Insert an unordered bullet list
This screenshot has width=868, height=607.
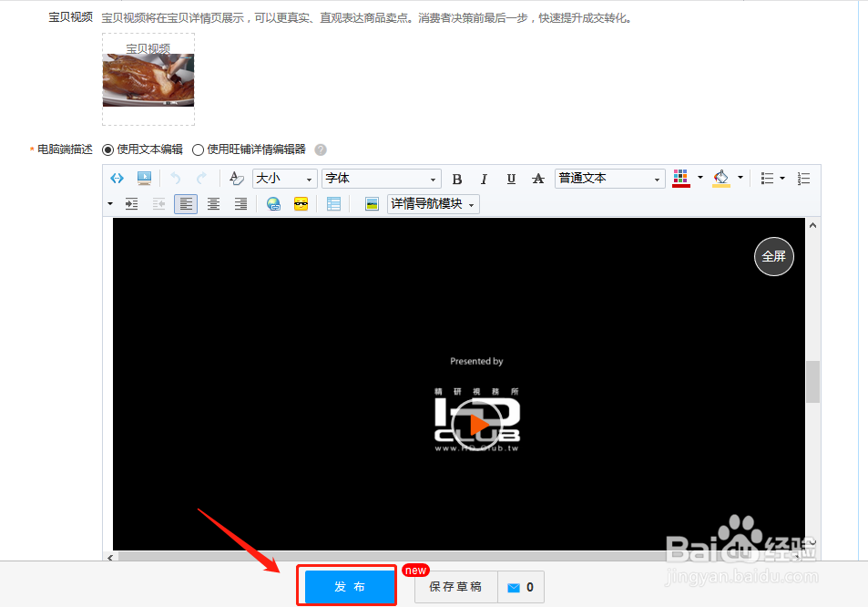pyautogui.click(x=767, y=179)
